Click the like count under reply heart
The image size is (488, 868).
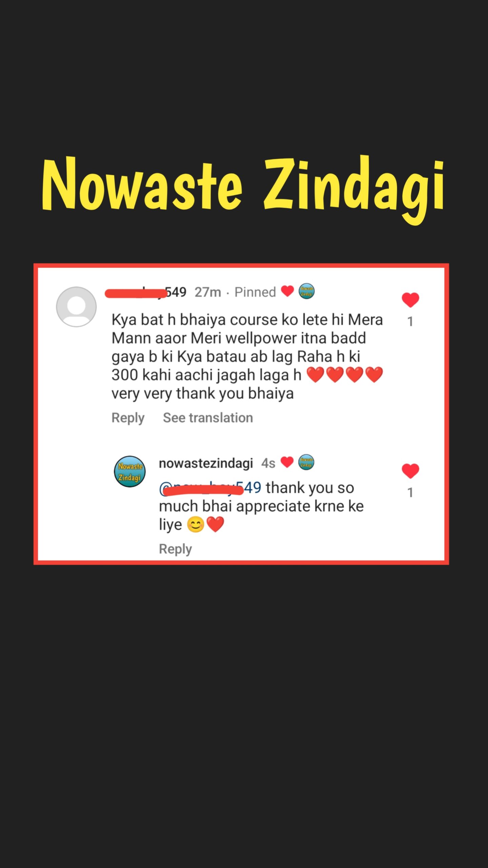[x=410, y=492]
